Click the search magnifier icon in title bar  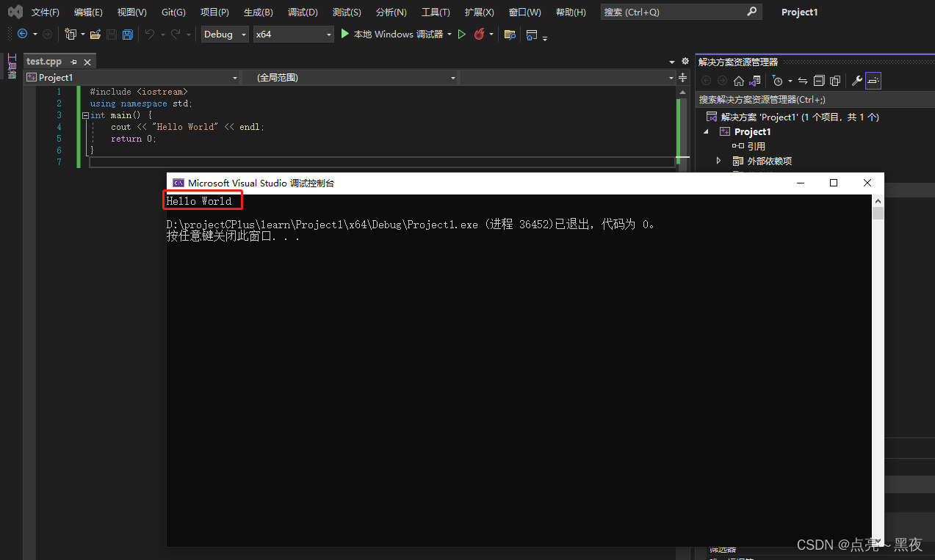click(x=751, y=12)
